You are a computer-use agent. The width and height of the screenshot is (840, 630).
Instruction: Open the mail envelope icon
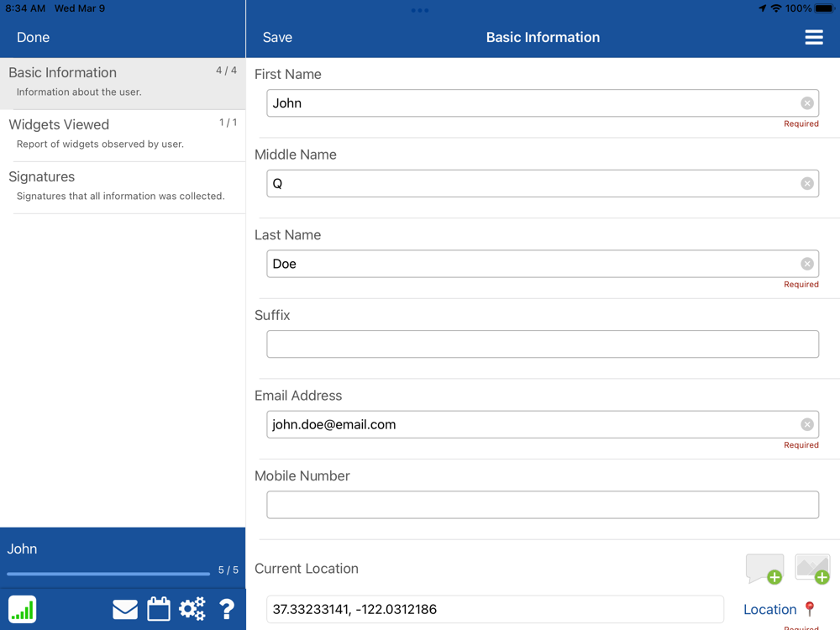(125, 610)
